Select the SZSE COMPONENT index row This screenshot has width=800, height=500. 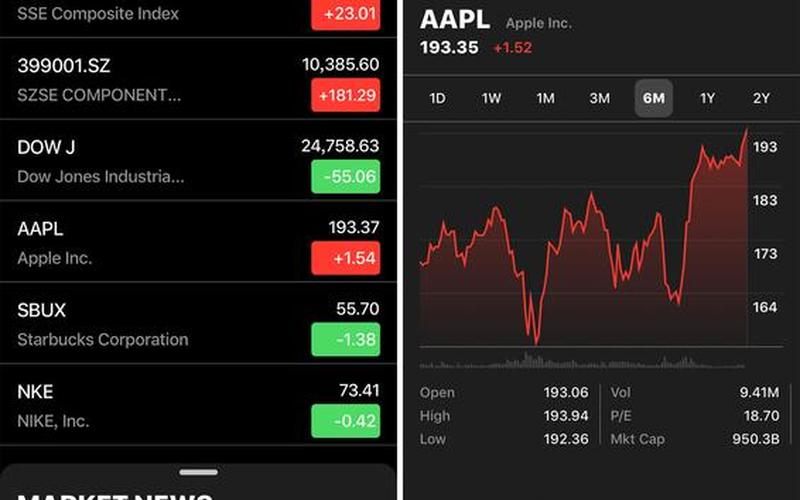(x=198, y=79)
